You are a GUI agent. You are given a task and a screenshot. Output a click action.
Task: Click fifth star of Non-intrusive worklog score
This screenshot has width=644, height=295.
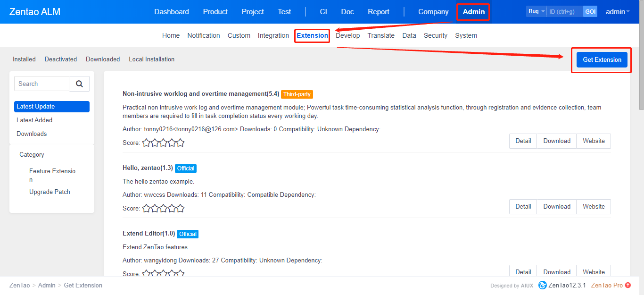coord(180,143)
